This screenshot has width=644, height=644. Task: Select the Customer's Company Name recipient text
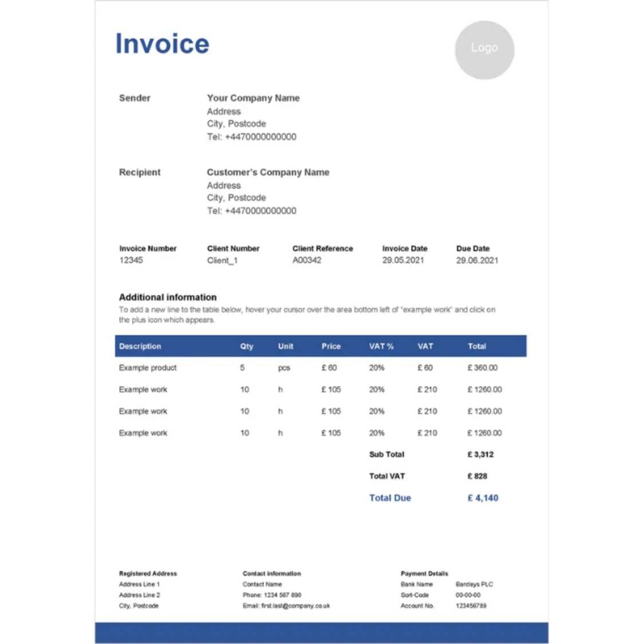pos(268,172)
